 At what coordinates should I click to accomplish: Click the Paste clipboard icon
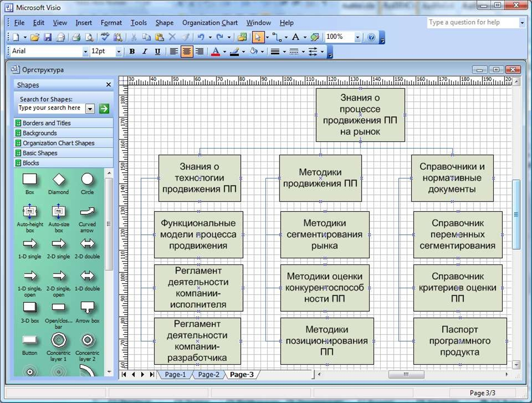click(x=160, y=37)
